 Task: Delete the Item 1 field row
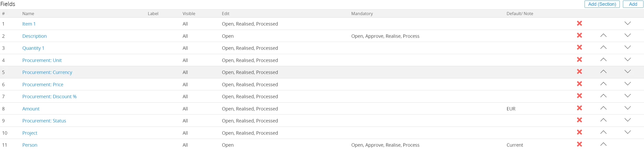pyautogui.click(x=579, y=23)
